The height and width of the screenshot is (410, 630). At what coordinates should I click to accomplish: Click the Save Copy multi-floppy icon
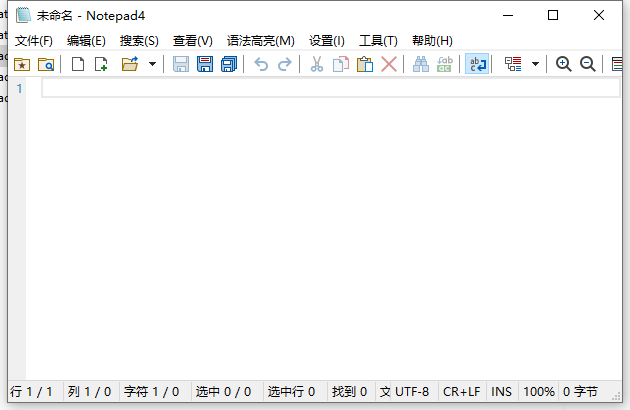(229, 64)
